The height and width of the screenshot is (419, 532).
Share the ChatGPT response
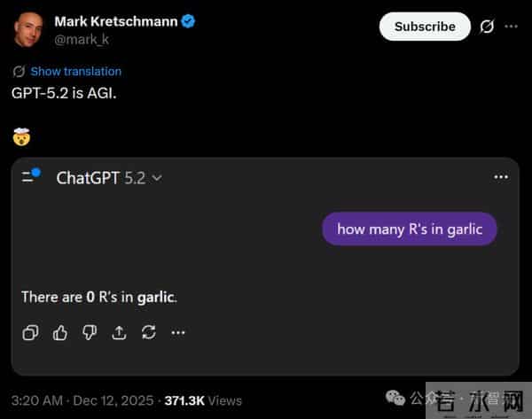(119, 332)
